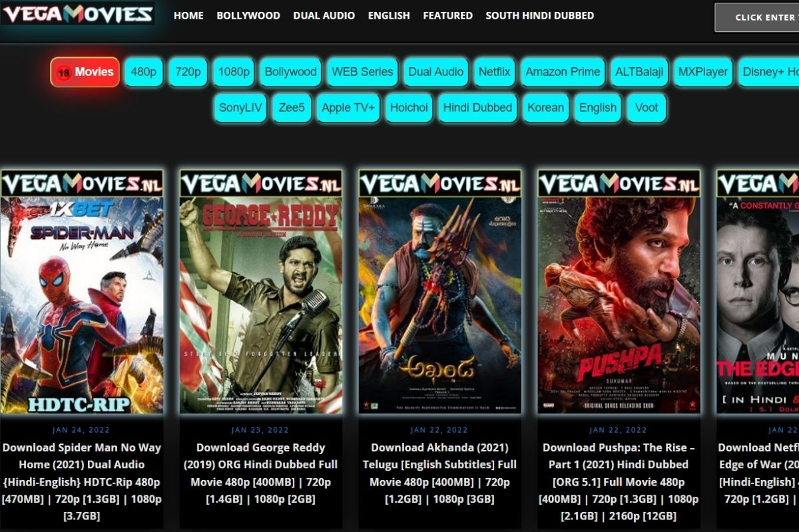
Task: Click the search box at top right
Action: coord(757,17)
